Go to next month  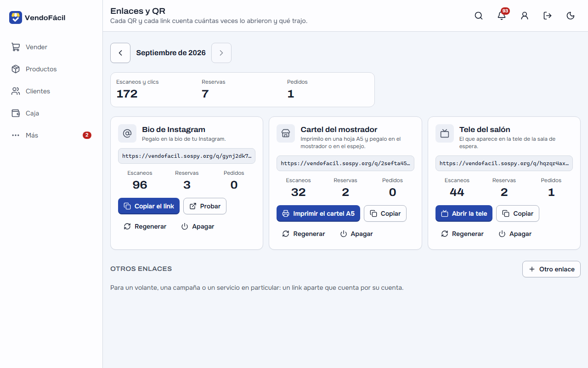coord(221,53)
